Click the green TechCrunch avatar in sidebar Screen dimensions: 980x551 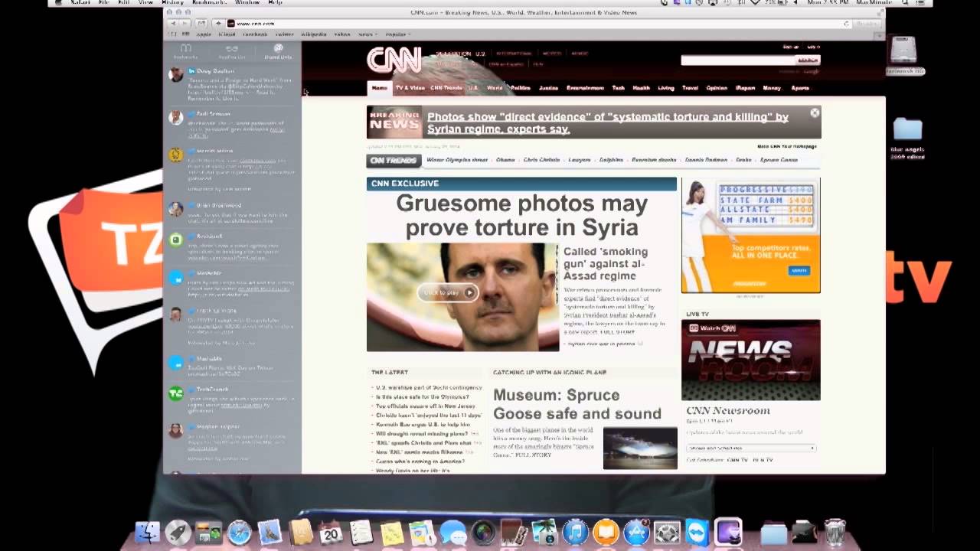[176, 393]
